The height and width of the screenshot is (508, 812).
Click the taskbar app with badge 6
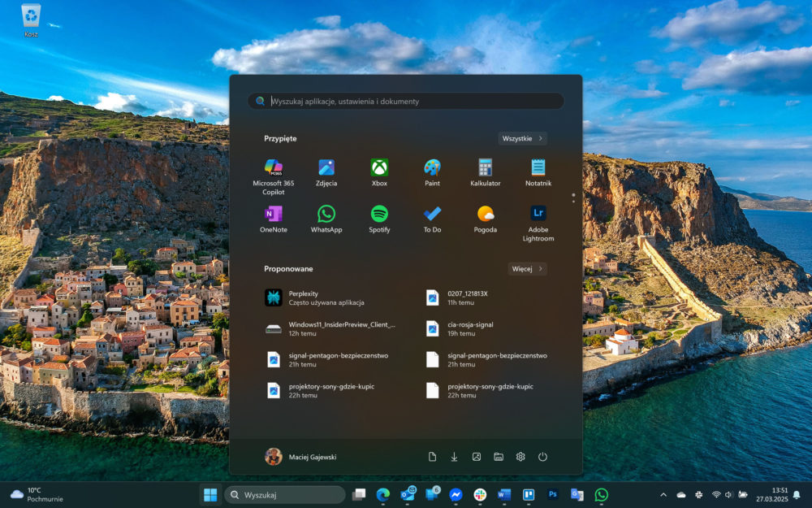pyautogui.click(x=432, y=495)
